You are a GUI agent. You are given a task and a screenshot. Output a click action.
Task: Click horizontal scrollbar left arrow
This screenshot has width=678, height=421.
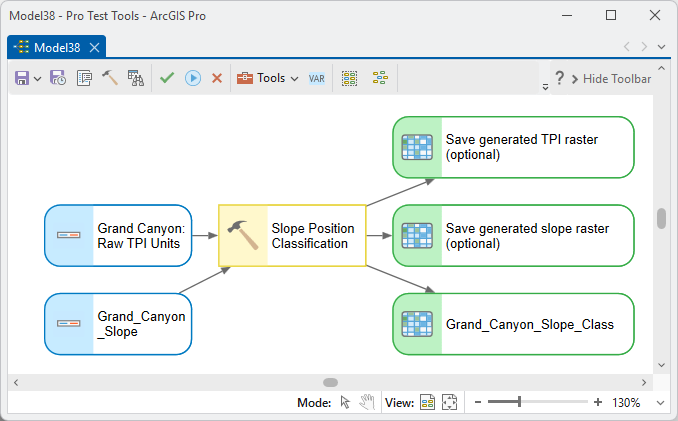16,383
